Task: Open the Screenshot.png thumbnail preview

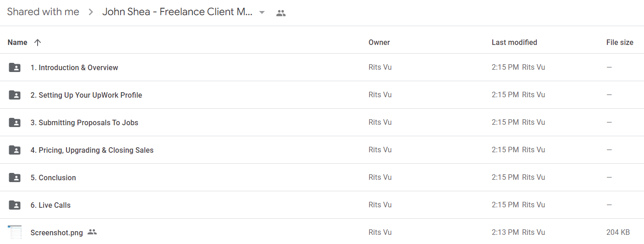Action: click(x=15, y=232)
